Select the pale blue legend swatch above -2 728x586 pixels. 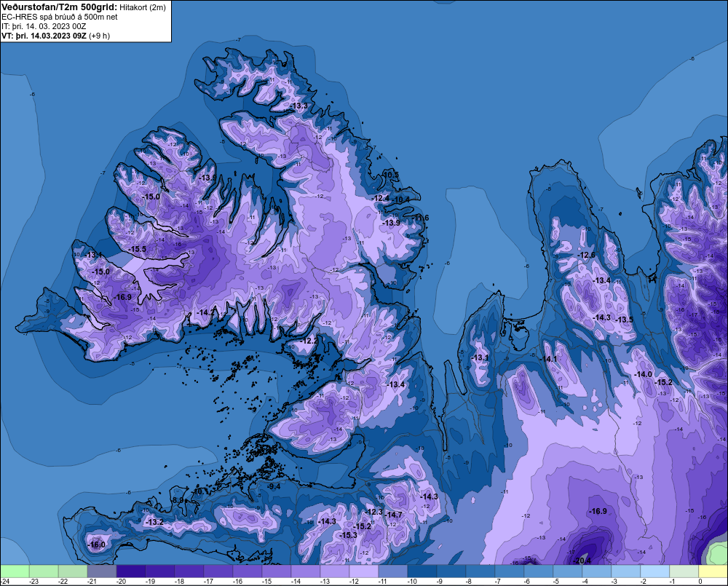coord(654,571)
